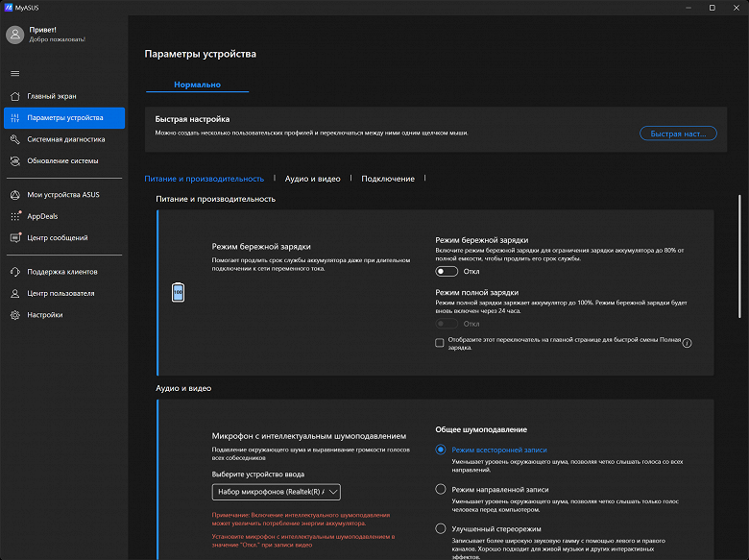This screenshot has width=749, height=560.
Task: Close the MyASUS window
Action: [737, 8]
